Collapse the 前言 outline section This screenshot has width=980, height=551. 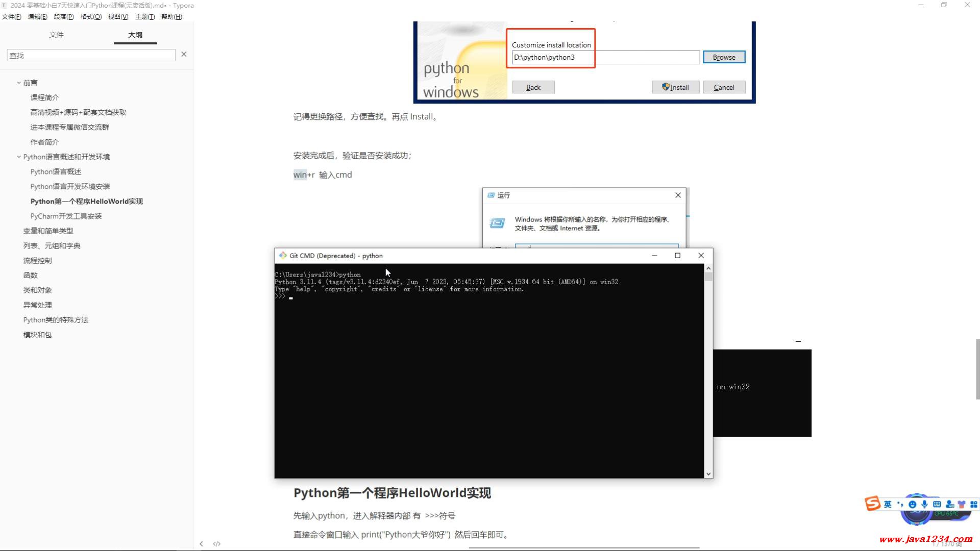point(19,82)
